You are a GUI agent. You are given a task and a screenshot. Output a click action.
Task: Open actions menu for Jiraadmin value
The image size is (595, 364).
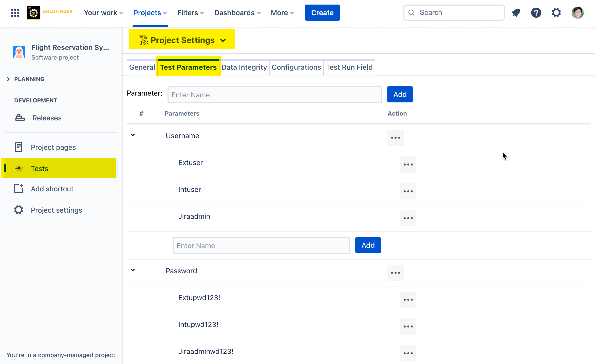coord(408,218)
